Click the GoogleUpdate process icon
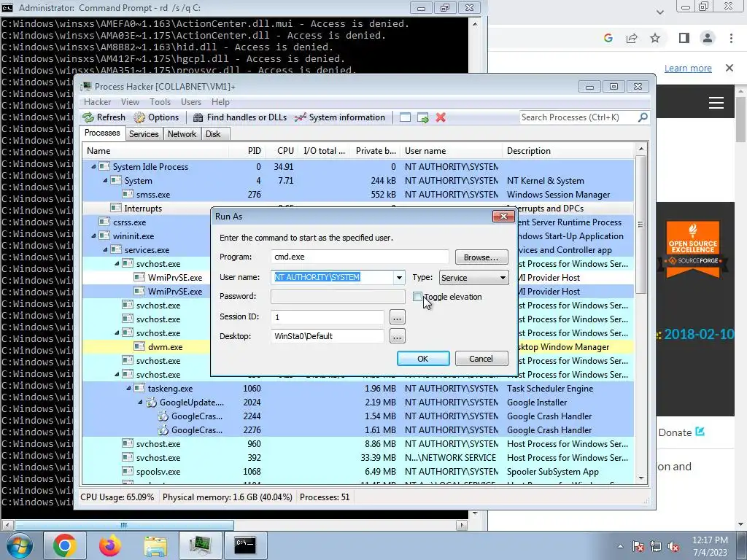 coord(152,402)
